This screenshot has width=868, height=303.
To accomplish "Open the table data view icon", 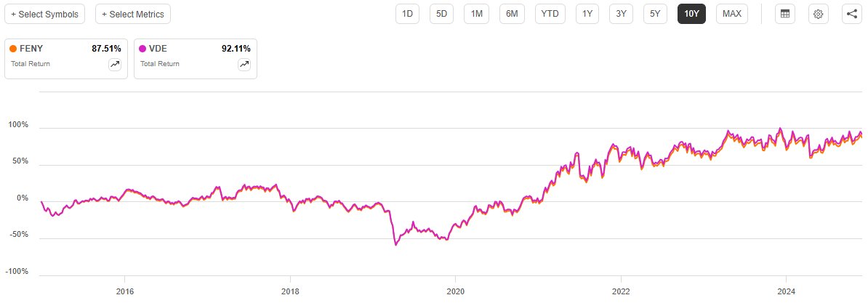I will [784, 14].
